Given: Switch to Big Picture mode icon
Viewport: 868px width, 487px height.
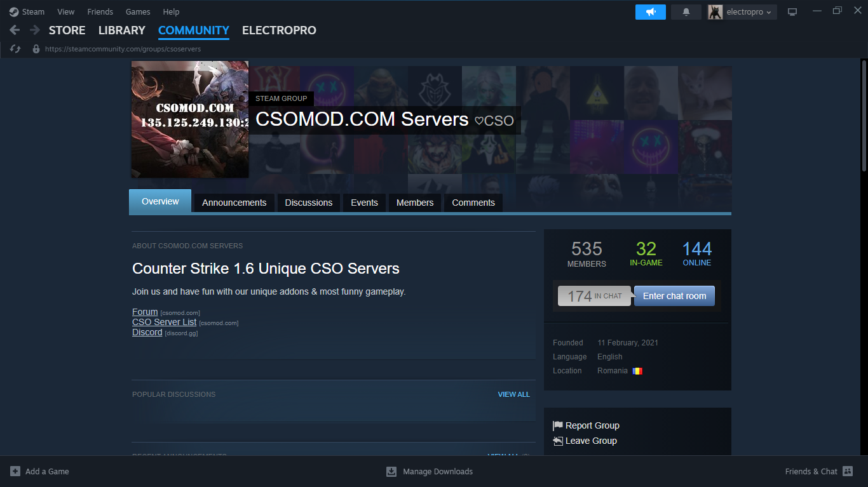Looking at the screenshot, I should click(792, 12).
